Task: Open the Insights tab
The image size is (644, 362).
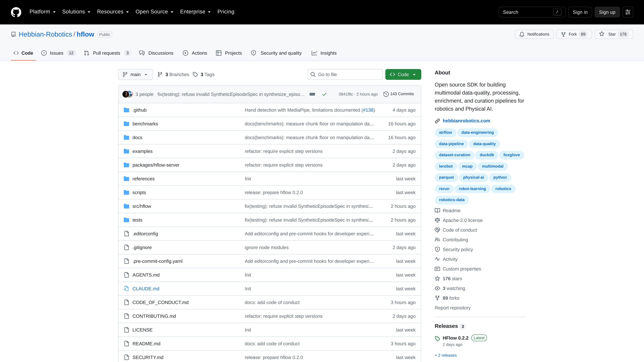Action: click(324, 53)
